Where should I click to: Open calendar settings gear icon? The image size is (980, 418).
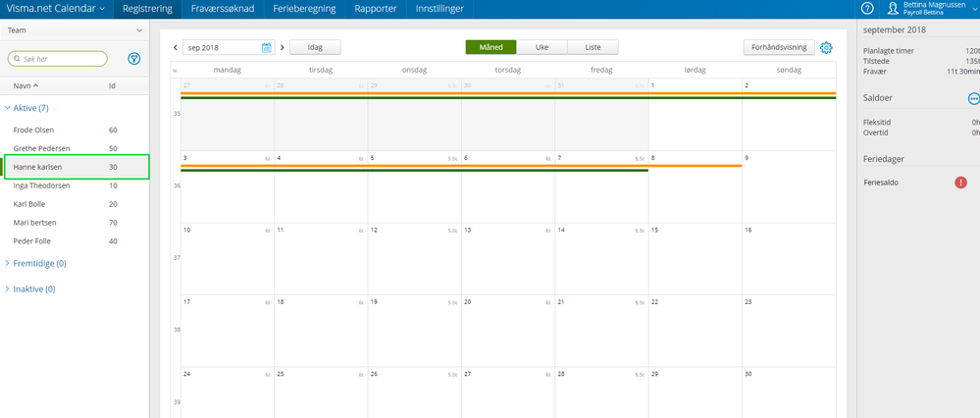point(826,47)
